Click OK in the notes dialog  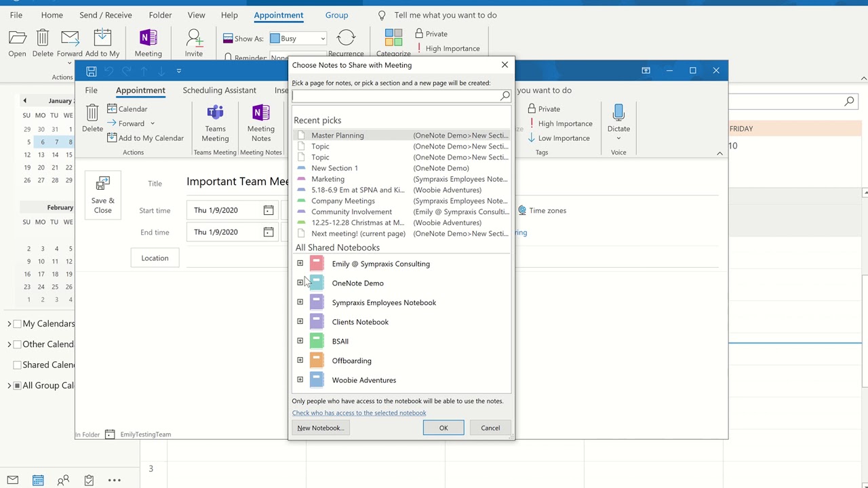pyautogui.click(x=443, y=428)
